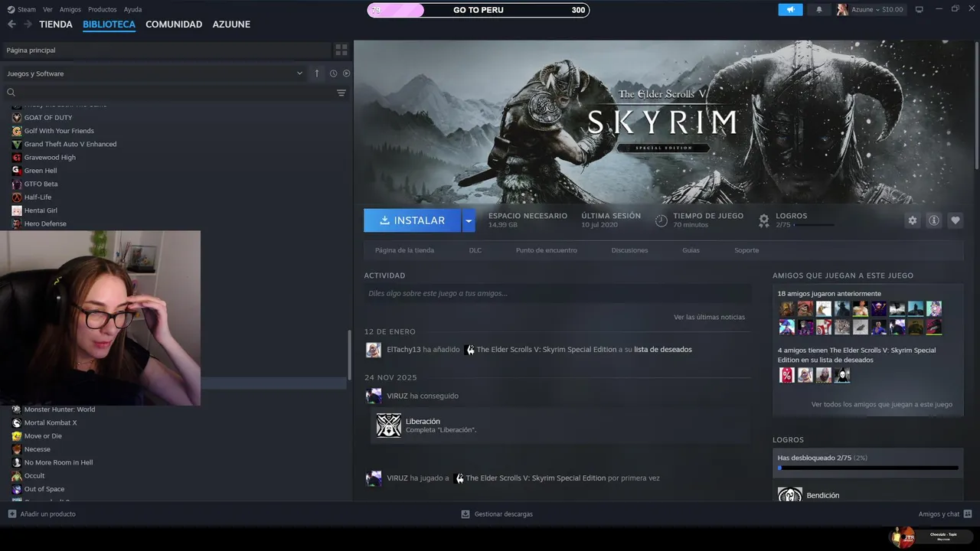Open Ver las últimas noticias link
The width and height of the screenshot is (980, 551).
click(709, 317)
